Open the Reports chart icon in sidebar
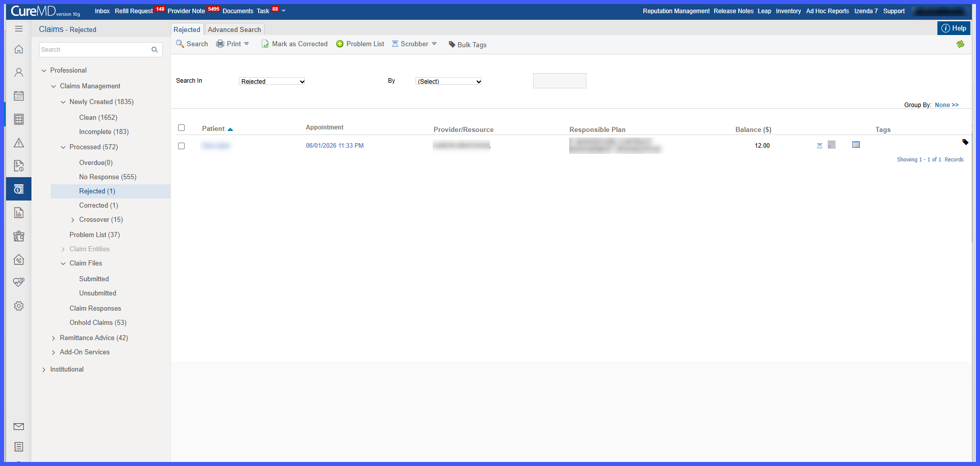The width and height of the screenshot is (980, 466). pos(19,213)
